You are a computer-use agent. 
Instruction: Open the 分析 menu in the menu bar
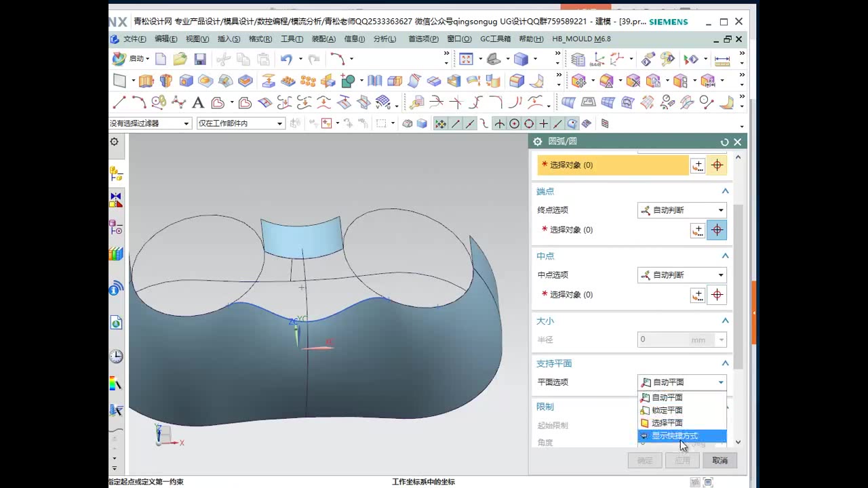click(384, 39)
